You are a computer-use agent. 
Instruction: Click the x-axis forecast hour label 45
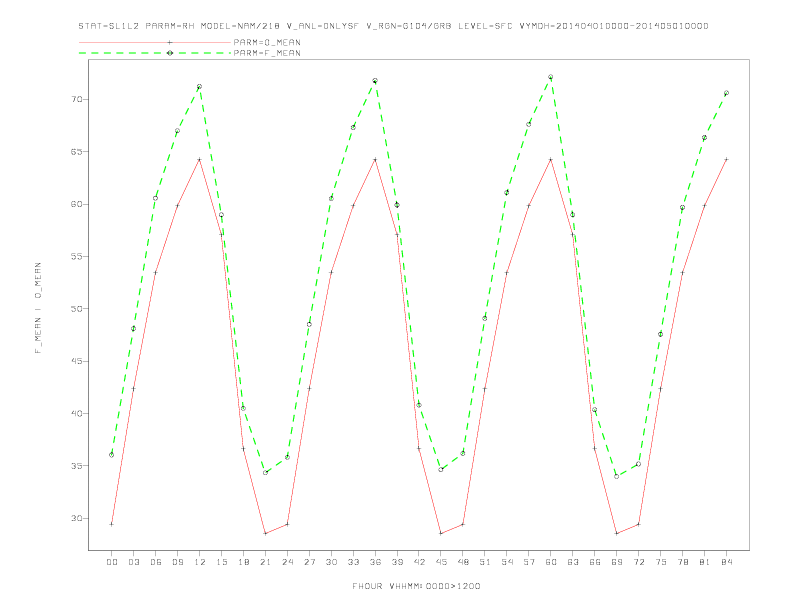coord(441,562)
